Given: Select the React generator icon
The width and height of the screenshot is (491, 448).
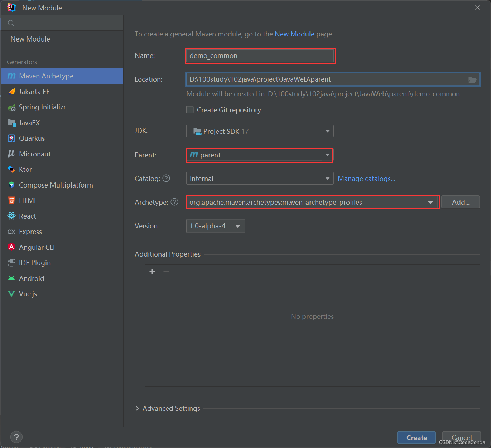Looking at the screenshot, I should 12,216.
